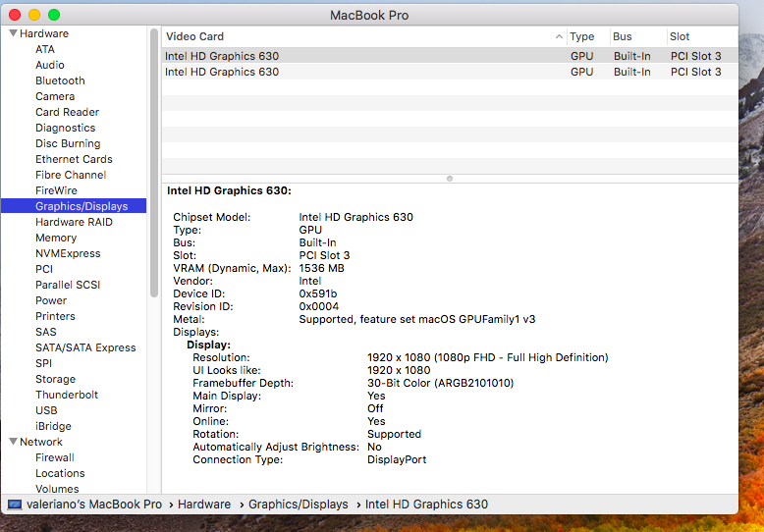Select SAS in the sidebar
This screenshot has width=764, height=532.
click(x=46, y=332)
